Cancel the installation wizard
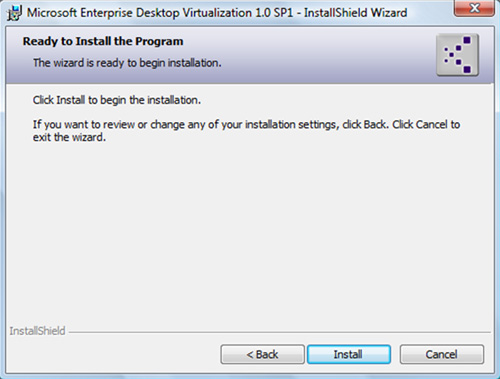 click(x=442, y=354)
